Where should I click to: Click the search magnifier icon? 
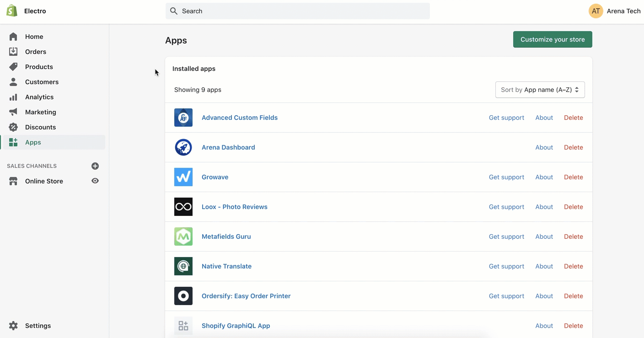(174, 11)
